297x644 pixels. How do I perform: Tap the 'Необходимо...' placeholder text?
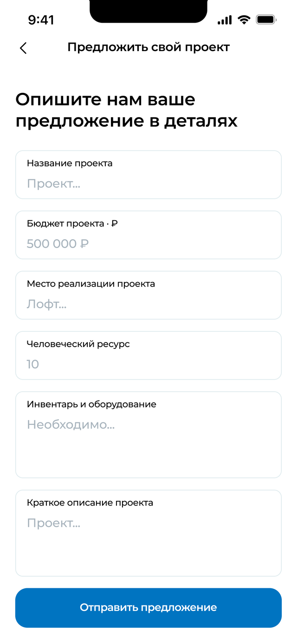[71, 425]
